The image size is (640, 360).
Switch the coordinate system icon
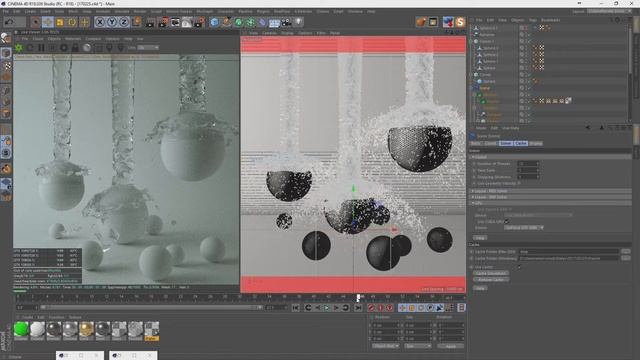tap(136, 22)
